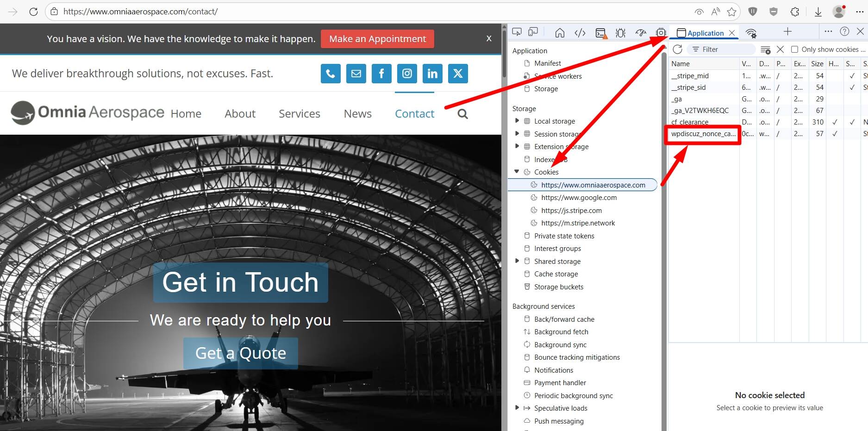
Task: Select the wpdiscuz_nonce cookie row
Action: coord(703,134)
